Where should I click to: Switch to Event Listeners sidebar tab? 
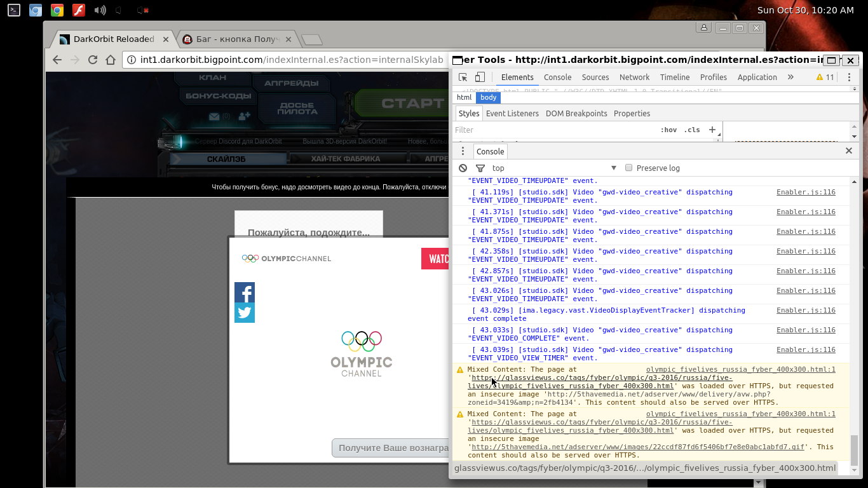(x=512, y=113)
